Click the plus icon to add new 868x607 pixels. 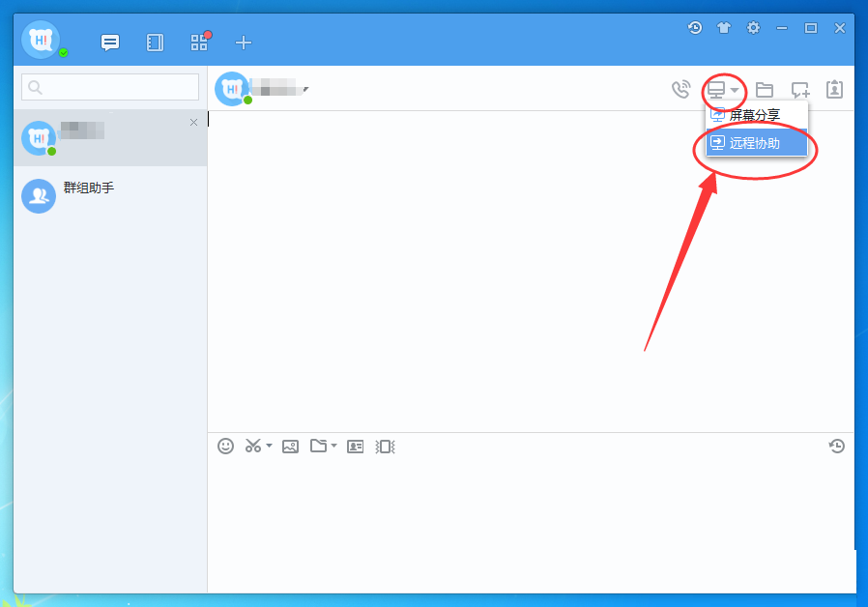pos(244,43)
